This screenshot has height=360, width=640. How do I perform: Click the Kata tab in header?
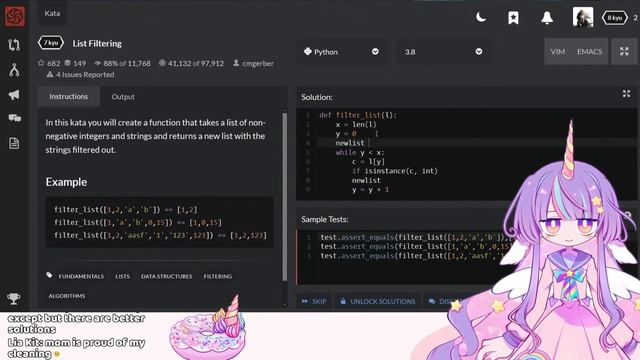(52, 13)
